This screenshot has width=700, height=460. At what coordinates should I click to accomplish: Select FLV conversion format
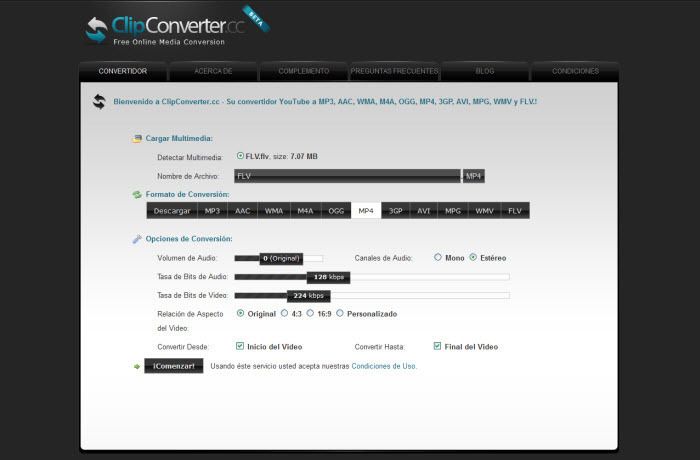[515, 211]
